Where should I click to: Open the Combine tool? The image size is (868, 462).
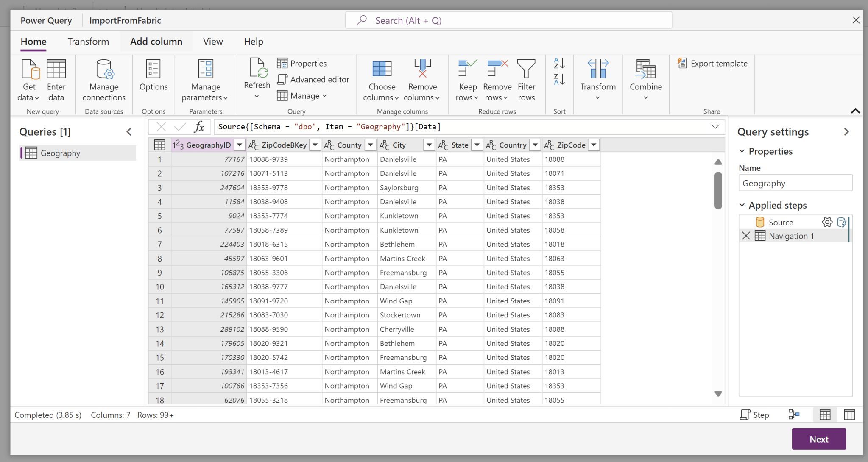645,81
